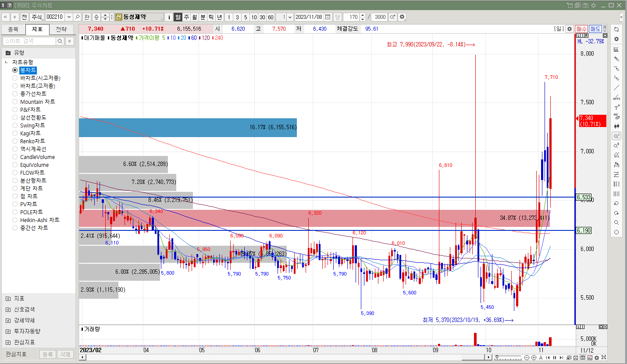Select the AUTO trendline tool

[616, 97]
